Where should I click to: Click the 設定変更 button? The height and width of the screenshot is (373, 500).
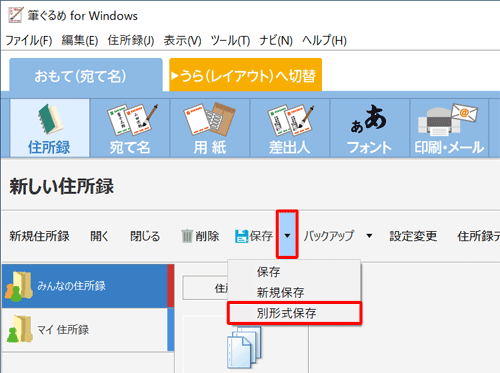[x=413, y=236]
